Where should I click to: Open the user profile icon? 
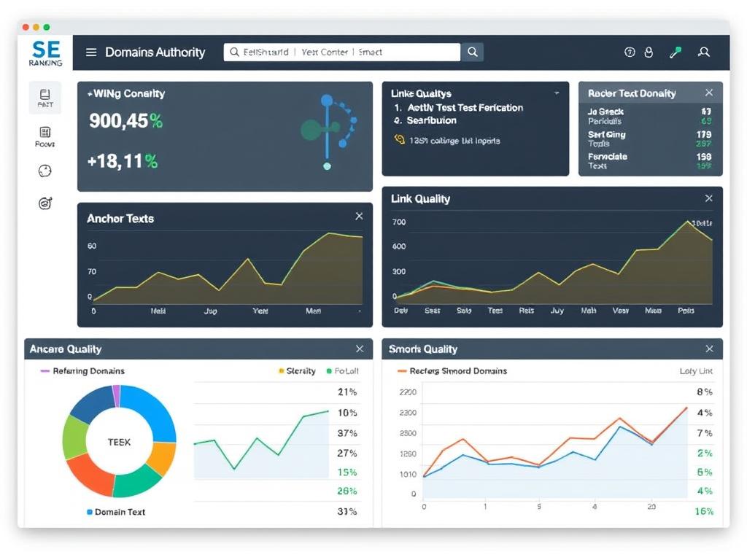point(650,52)
